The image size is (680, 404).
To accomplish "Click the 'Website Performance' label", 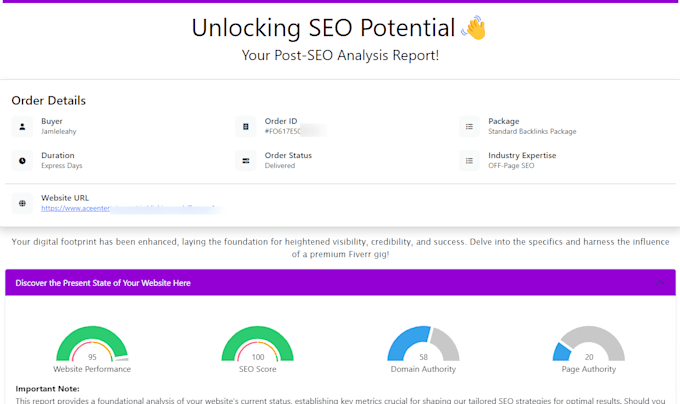I will click(92, 369).
